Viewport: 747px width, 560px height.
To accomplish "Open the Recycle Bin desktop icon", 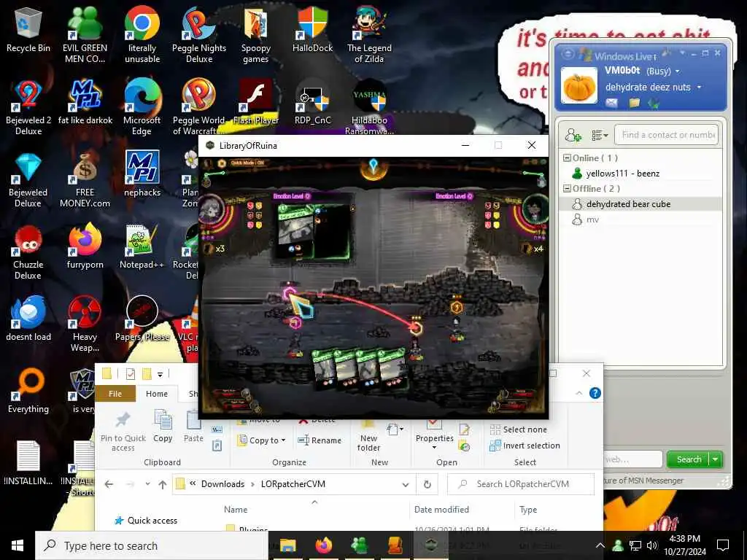I will 28,31.
